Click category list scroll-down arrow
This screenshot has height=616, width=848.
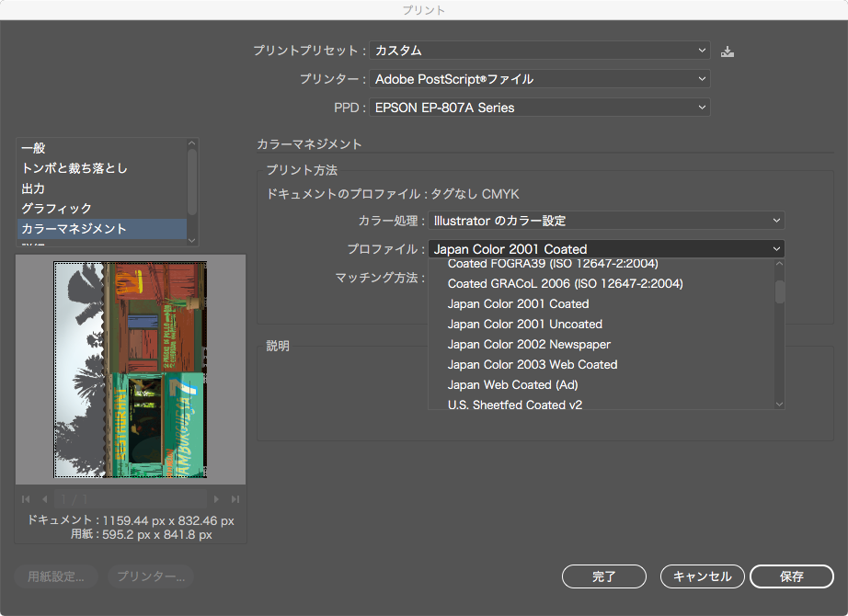point(192,239)
